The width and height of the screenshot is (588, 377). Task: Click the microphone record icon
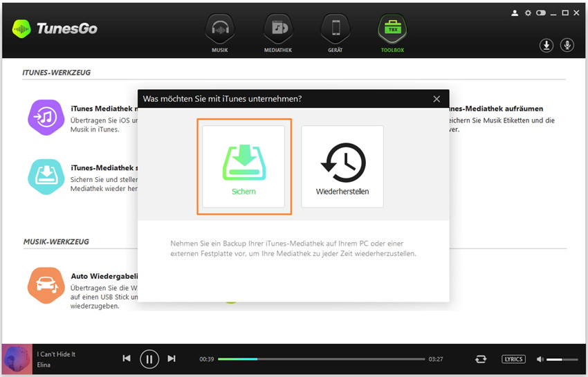click(x=567, y=46)
